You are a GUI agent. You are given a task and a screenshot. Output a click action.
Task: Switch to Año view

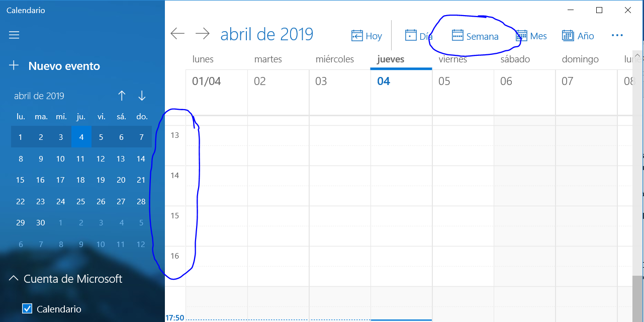pos(578,36)
